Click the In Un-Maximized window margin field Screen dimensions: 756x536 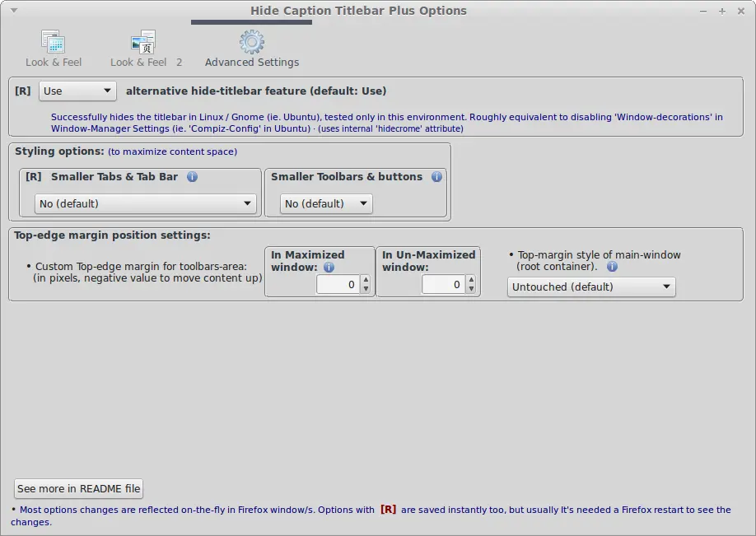click(443, 284)
